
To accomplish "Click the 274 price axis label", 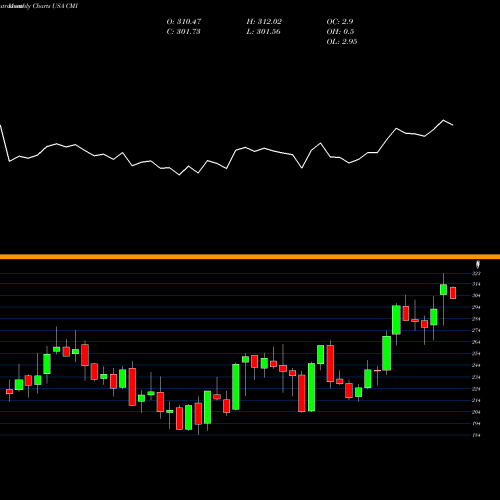I will [x=476, y=330].
